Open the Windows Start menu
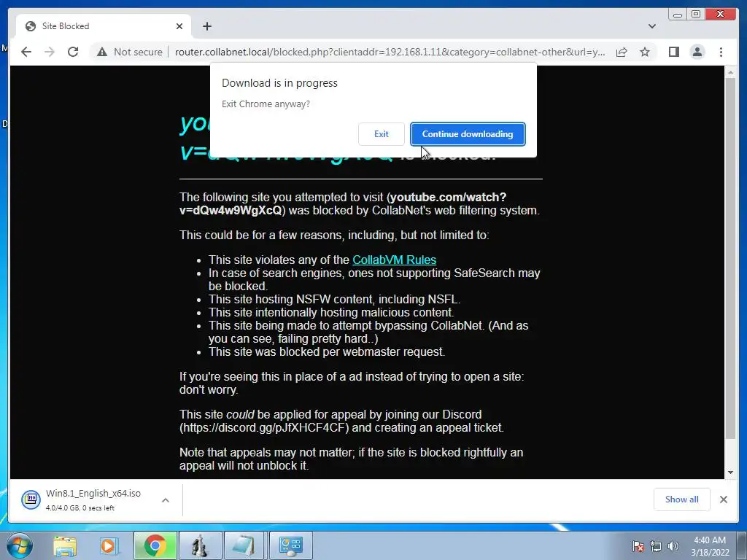The height and width of the screenshot is (560, 747). click(x=20, y=545)
